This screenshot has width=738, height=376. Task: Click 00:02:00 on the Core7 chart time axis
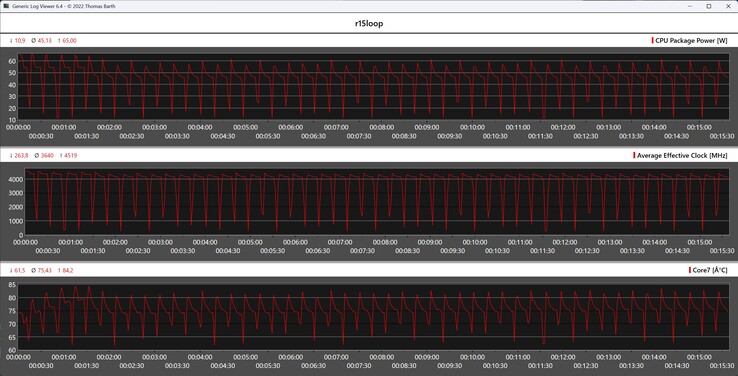point(110,357)
